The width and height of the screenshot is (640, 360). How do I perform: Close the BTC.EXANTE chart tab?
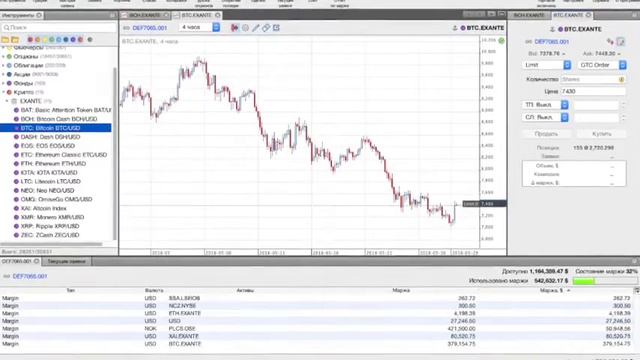pyautogui.click(x=218, y=15)
